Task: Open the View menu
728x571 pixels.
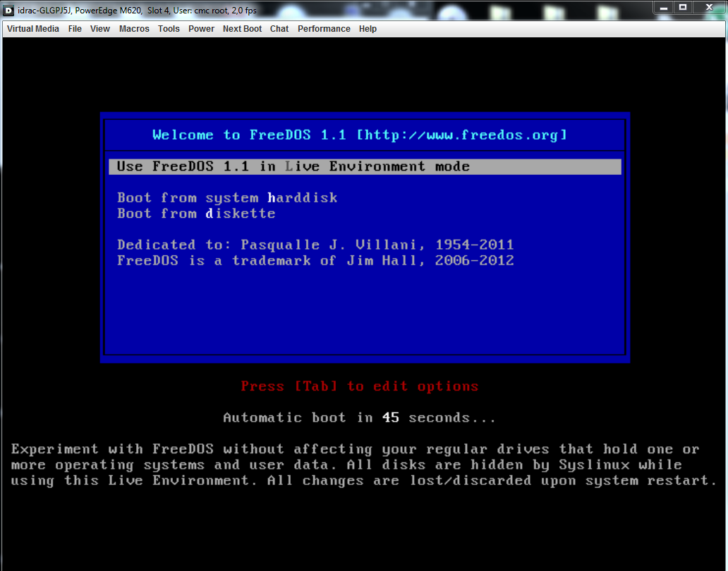Action: pos(100,29)
